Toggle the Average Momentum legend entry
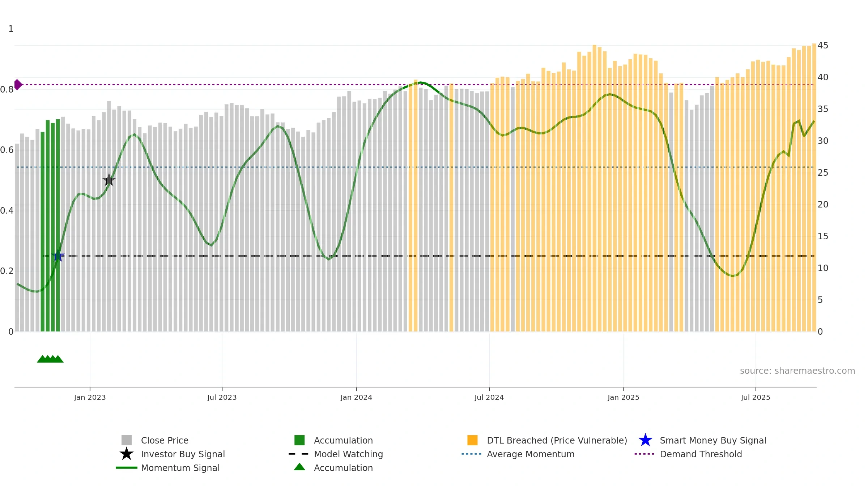Image resolution: width=868 pixels, height=488 pixels. click(x=518, y=454)
